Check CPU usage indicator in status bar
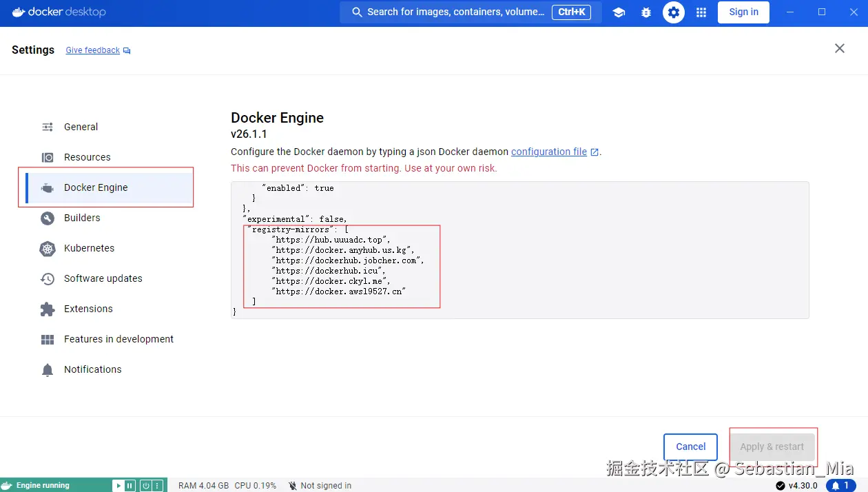868x492 pixels. click(x=256, y=485)
